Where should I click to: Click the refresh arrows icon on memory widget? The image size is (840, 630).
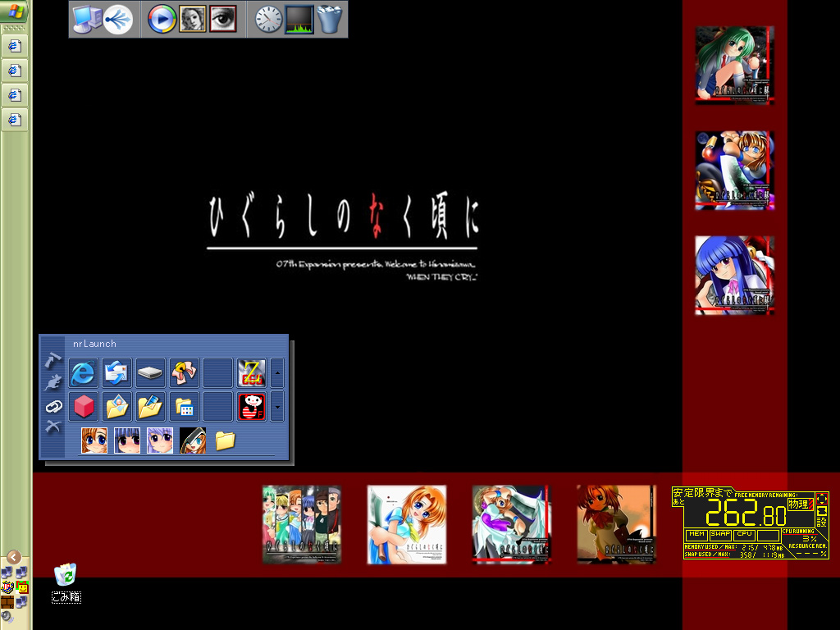coord(822,512)
